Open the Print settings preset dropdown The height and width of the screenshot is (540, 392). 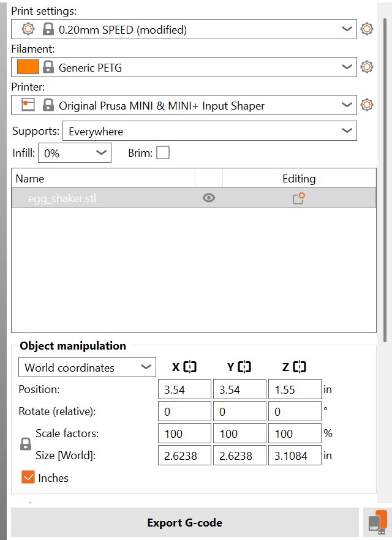tap(184, 29)
